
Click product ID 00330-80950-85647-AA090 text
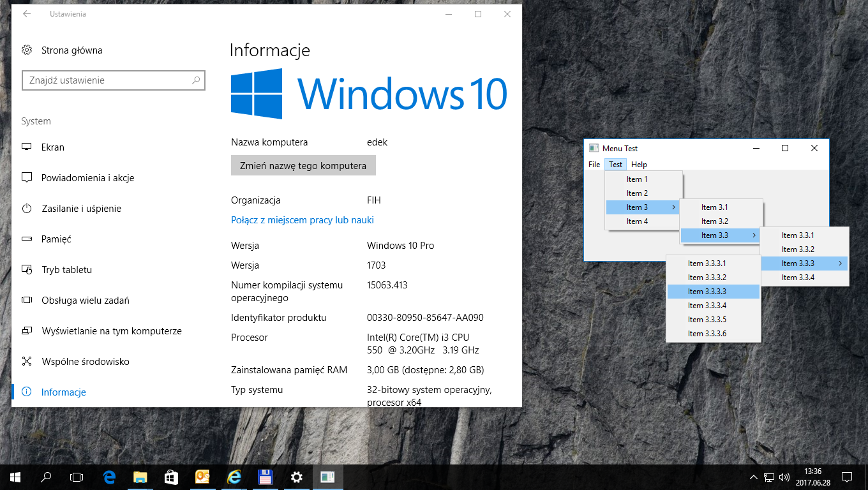click(425, 318)
